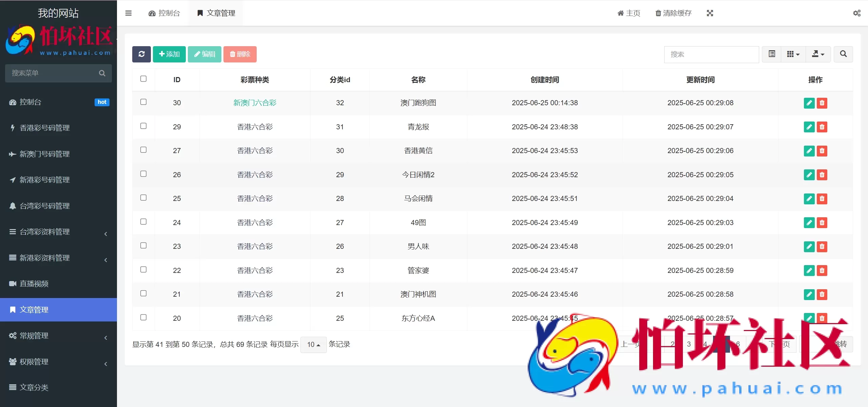
Task: Open the columns visibility dropdown
Action: [x=793, y=54]
